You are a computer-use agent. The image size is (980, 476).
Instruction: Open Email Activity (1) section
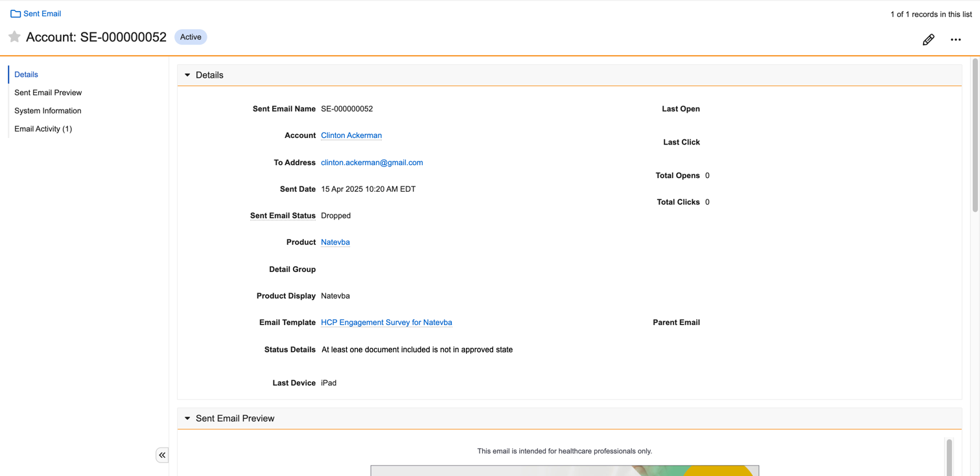(x=43, y=129)
